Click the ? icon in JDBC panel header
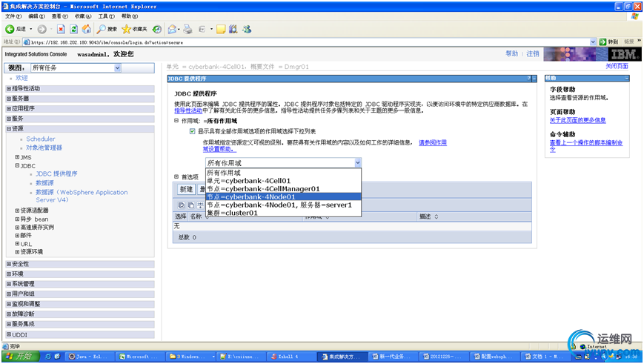The image size is (644, 364). 529,78
